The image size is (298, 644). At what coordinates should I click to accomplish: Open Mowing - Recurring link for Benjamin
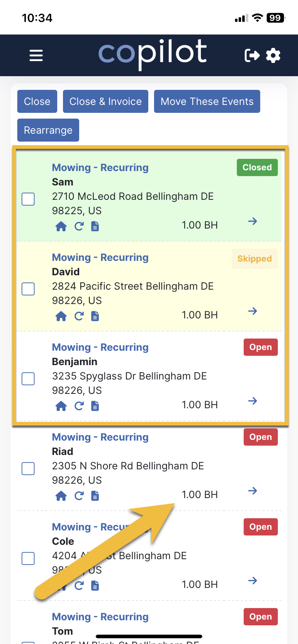tap(100, 347)
